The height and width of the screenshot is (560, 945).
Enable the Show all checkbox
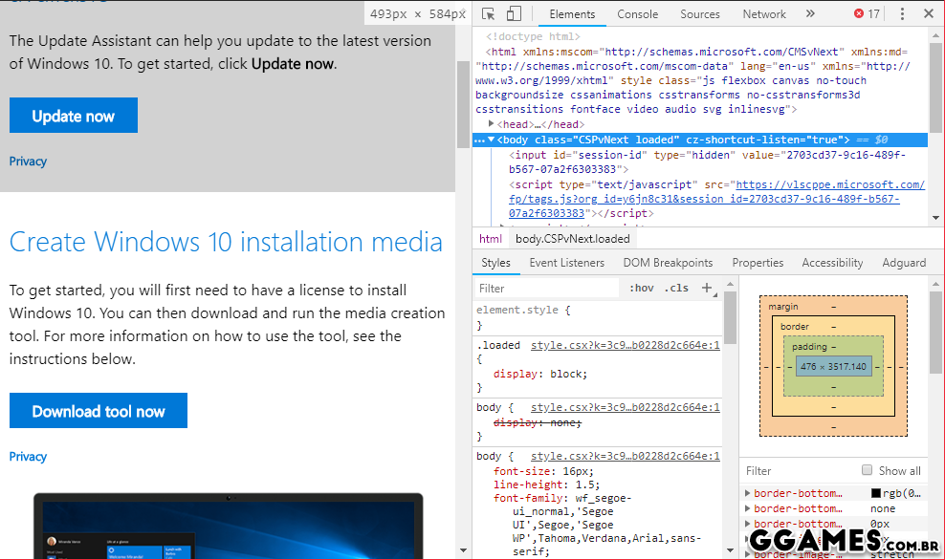pyautogui.click(x=867, y=470)
